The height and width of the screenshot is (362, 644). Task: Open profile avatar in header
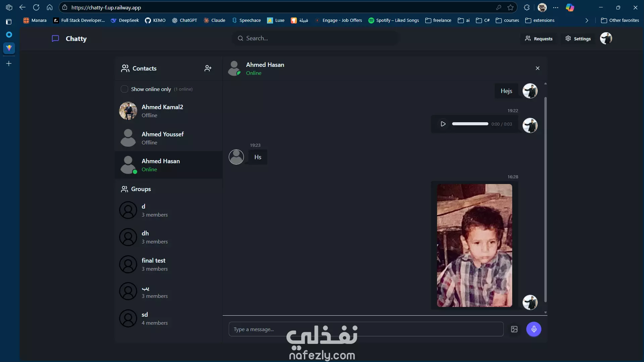606,38
